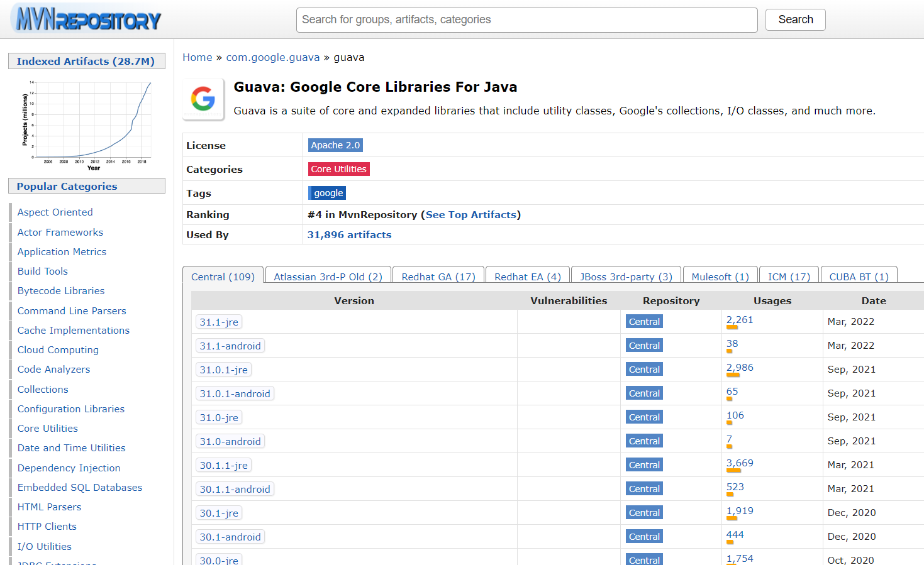This screenshot has width=924, height=565.
Task: Open 65 usages link
Action: point(732,392)
